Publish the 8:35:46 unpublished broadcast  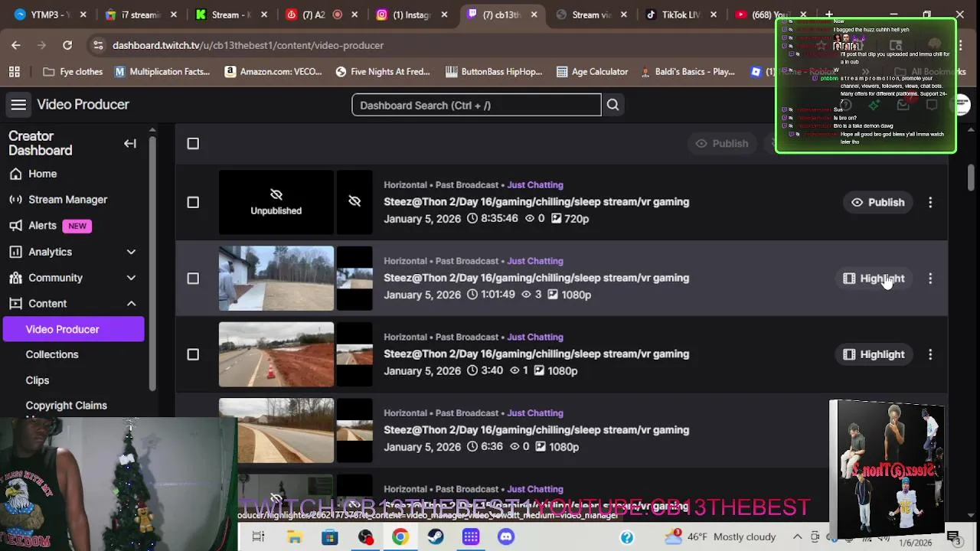(877, 202)
